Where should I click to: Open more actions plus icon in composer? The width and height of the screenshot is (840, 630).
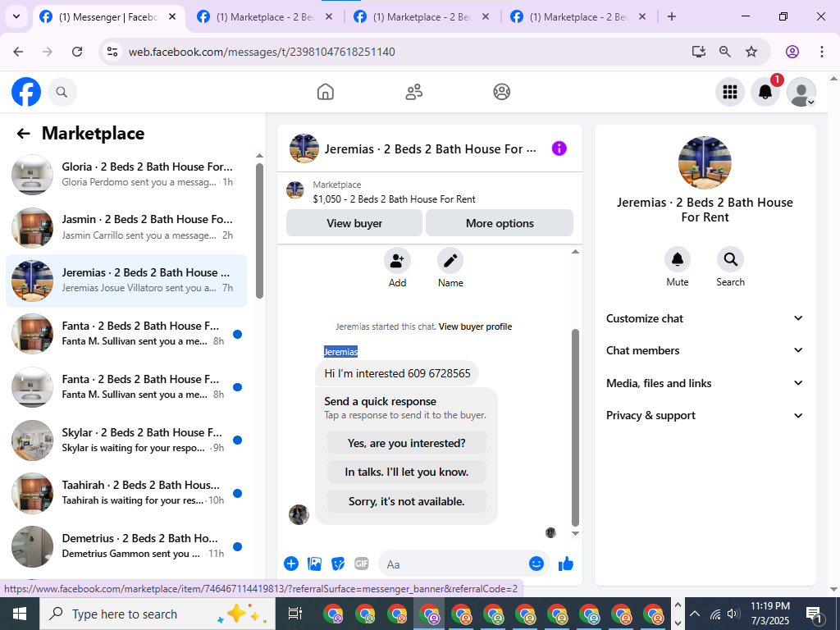pyautogui.click(x=291, y=564)
